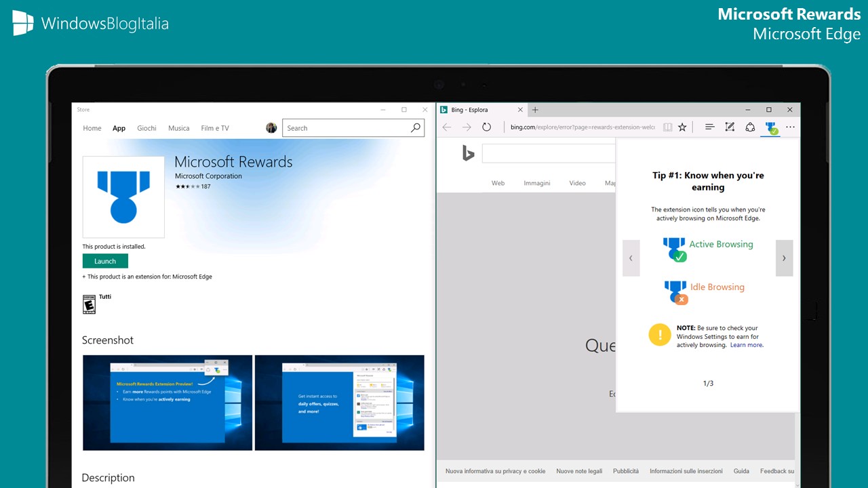Open the Nuove note legali link
This screenshot has width=868, height=488.
tap(579, 471)
